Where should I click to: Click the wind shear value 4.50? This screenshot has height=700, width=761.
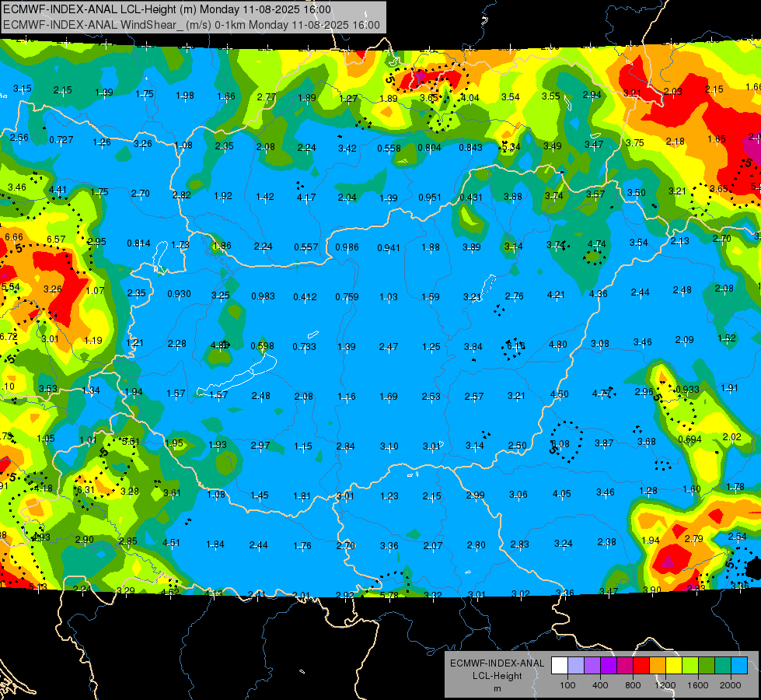[x=559, y=394]
